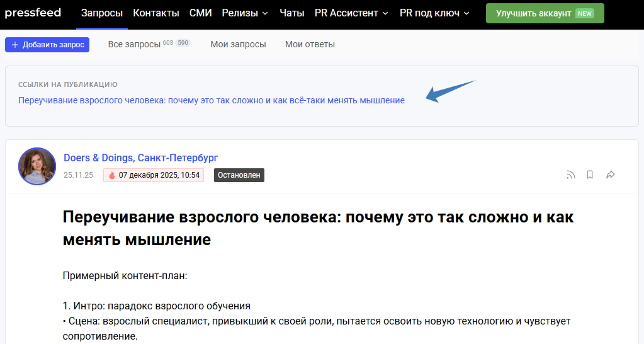Open the Контакты menu item
This screenshot has height=344, width=644.
point(156,13)
